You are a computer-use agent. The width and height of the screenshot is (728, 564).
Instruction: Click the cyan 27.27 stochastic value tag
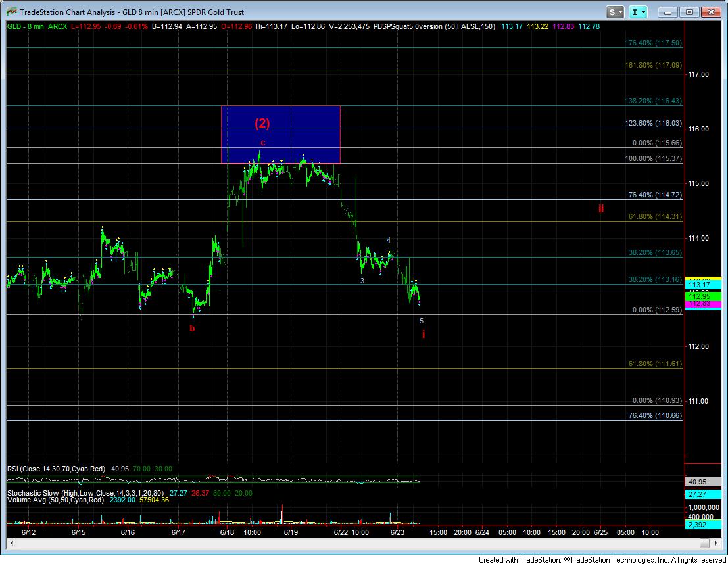point(704,494)
